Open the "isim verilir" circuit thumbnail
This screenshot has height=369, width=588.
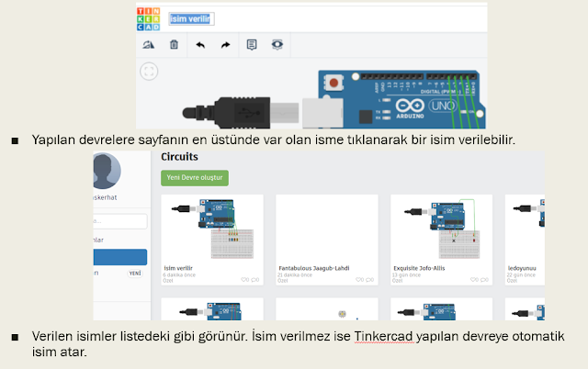point(212,229)
